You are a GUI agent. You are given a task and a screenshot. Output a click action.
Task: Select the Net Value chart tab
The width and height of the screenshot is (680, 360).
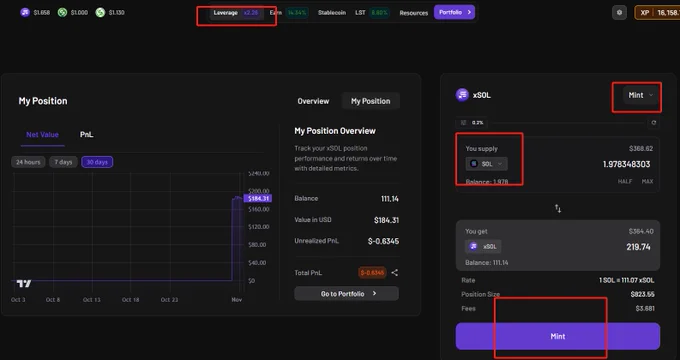coord(42,135)
